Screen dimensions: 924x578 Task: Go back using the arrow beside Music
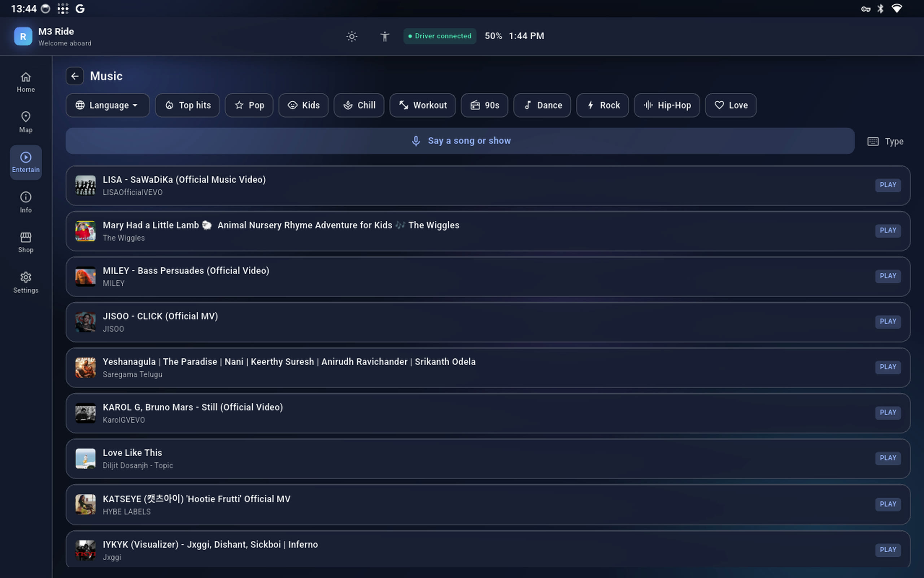click(74, 76)
